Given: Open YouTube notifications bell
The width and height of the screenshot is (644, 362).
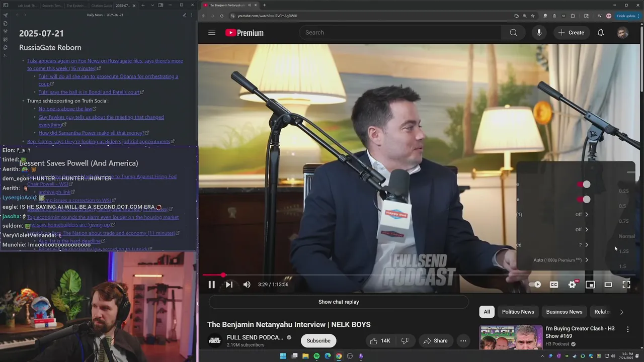Looking at the screenshot, I should (x=601, y=33).
